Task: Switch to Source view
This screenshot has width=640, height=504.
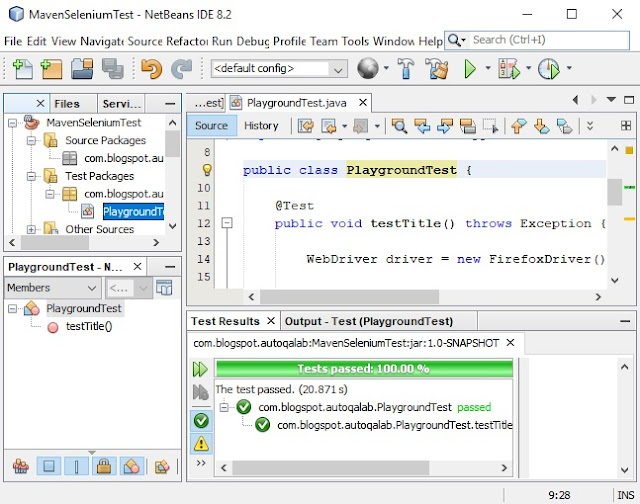Action: click(x=211, y=126)
